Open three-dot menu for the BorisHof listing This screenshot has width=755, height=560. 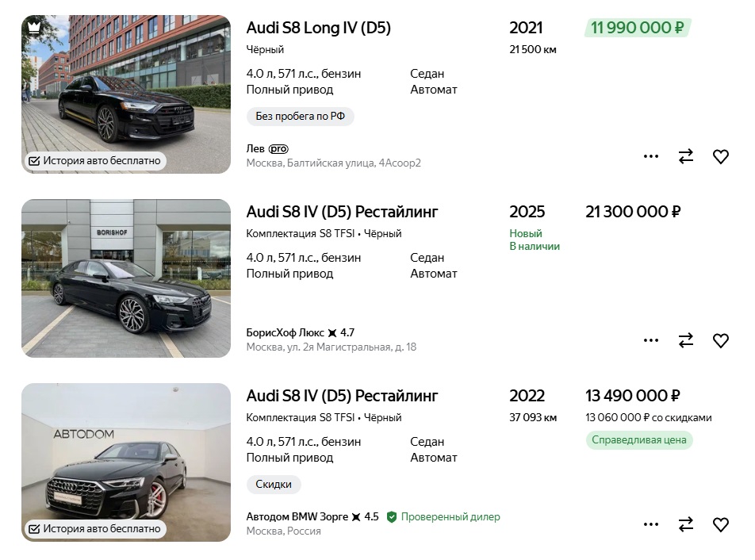coord(651,340)
